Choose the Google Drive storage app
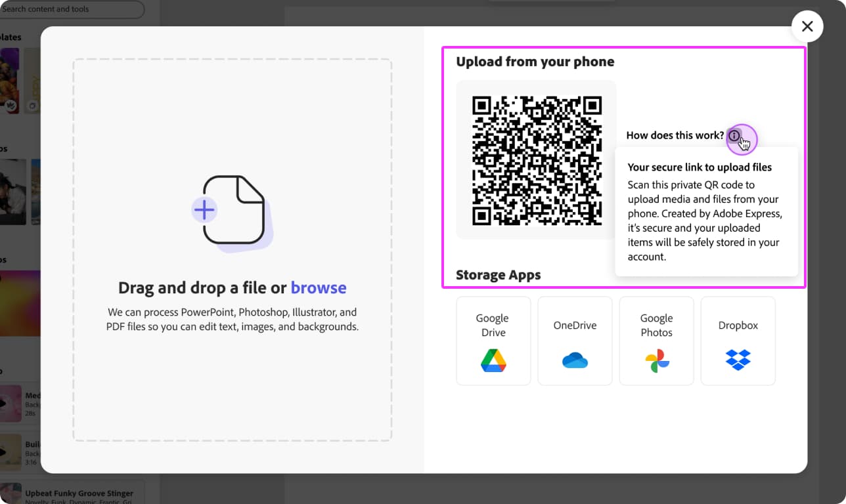This screenshot has width=846, height=504. pos(493,341)
